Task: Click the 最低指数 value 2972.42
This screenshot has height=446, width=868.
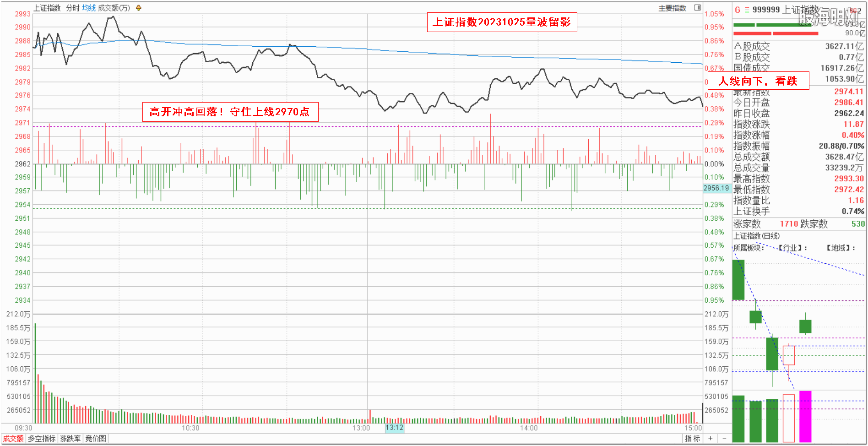Action: (849, 190)
